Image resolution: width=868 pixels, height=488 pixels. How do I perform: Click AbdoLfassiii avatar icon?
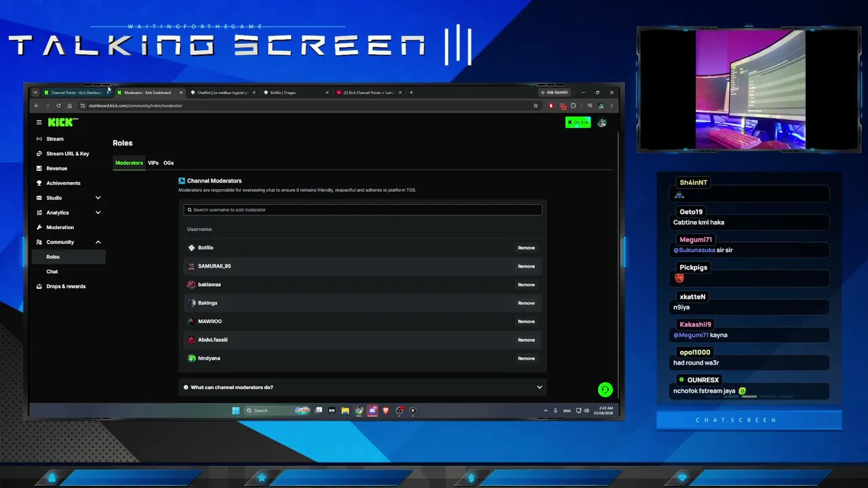click(191, 340)
